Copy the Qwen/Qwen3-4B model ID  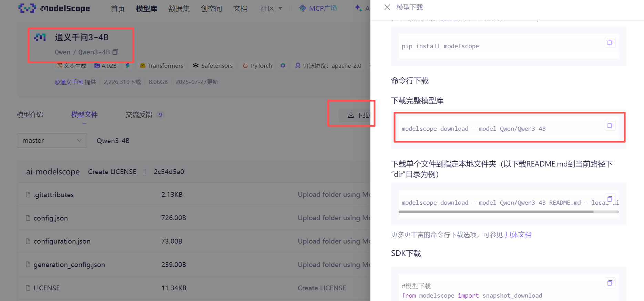coord(115,52)
